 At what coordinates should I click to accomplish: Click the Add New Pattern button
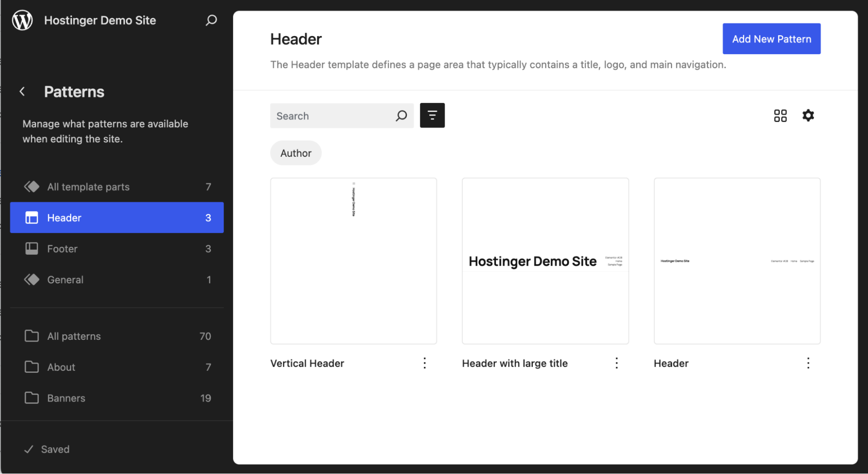pyautogui.click(x=771, y=39)
